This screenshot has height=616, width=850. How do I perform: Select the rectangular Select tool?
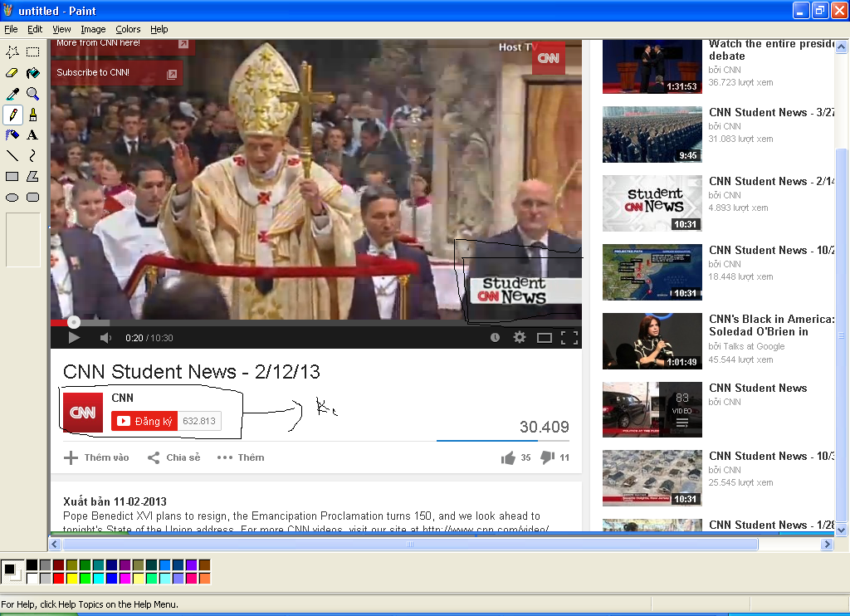coord(32,52)
